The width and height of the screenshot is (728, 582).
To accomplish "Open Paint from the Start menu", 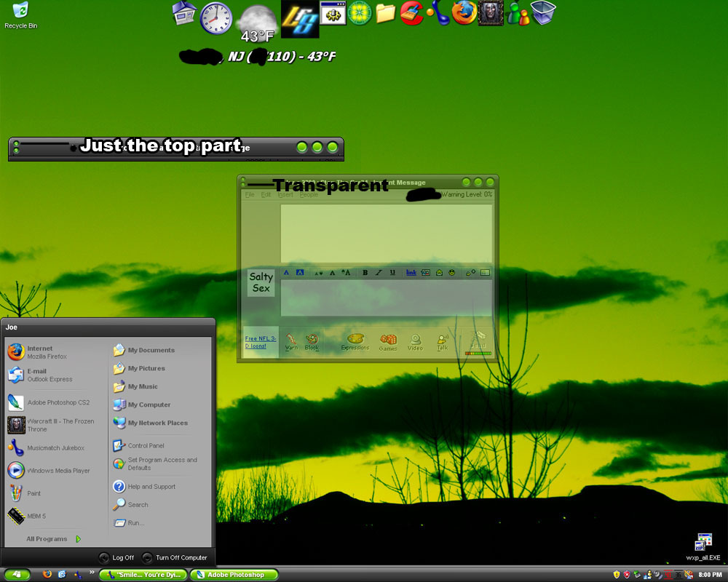I will pos(24,493).
